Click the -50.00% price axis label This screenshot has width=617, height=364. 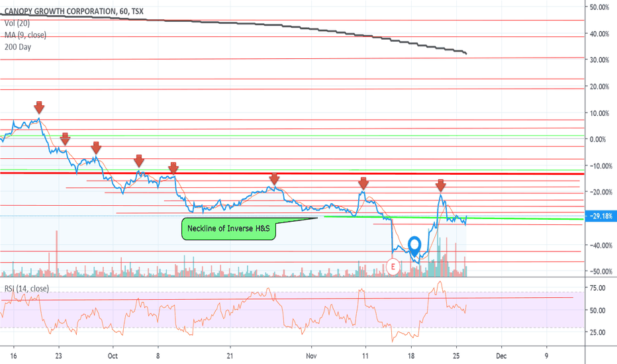[600, 271]
